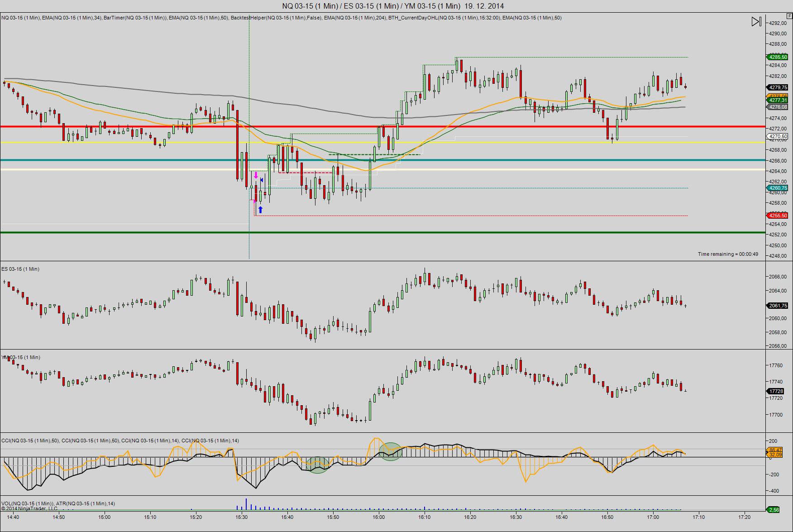Select the teal 4260,75 price marker
Screen dimensions: 793x532
[x=778, y=188]
